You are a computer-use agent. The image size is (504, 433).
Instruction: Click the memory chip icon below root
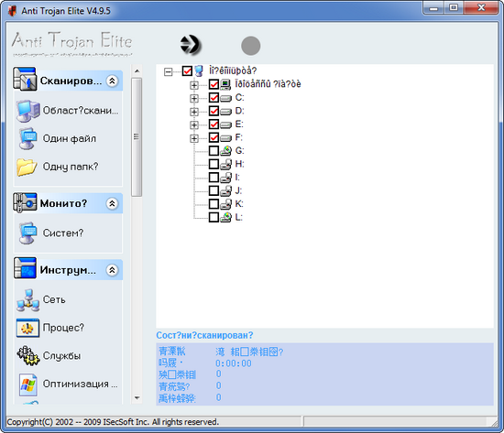225,84
